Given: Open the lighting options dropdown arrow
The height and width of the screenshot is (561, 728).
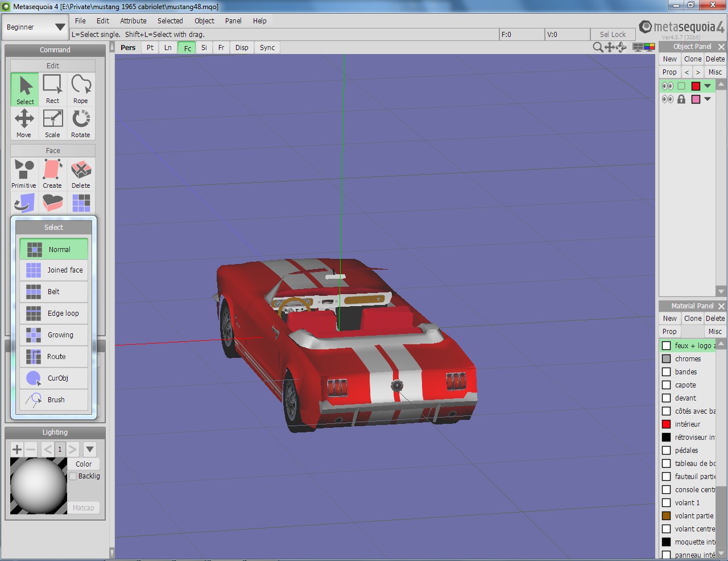Looking at the screenshot, I should point(90,449).
